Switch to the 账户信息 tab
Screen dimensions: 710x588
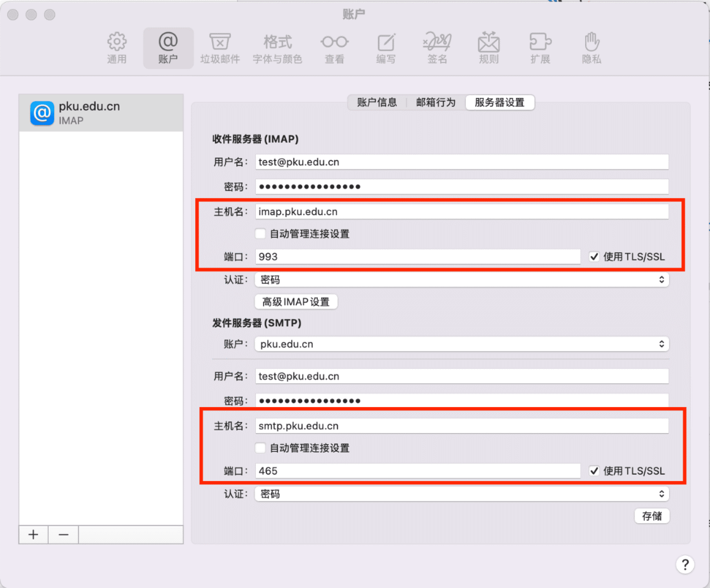[377, 102]
